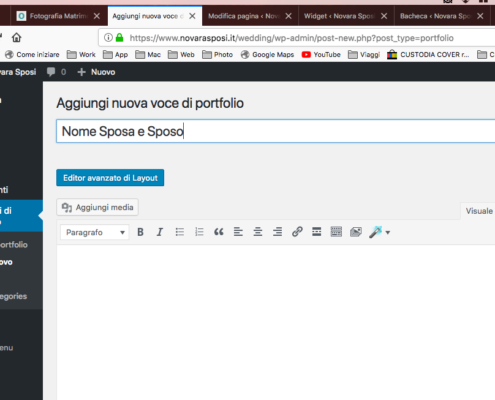Apply italic formatting
The image size is (495, 400).
[160, 232]
